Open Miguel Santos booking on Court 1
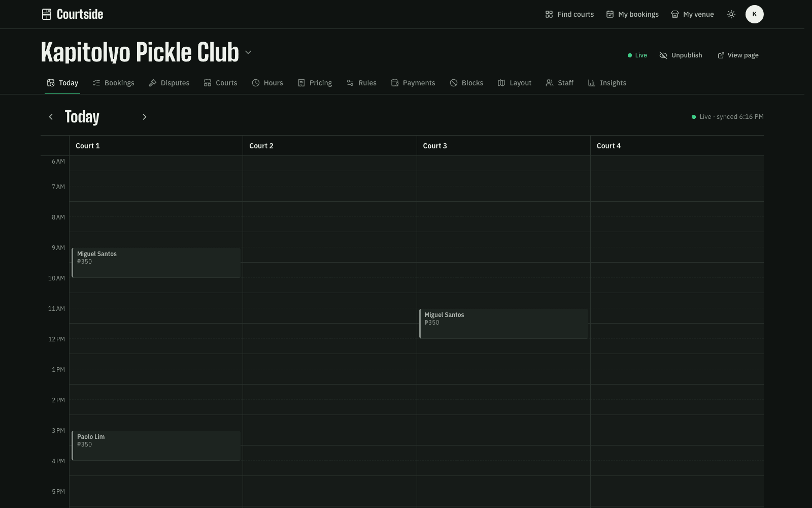This screenshot has width=812, height=508. (156, 263)
